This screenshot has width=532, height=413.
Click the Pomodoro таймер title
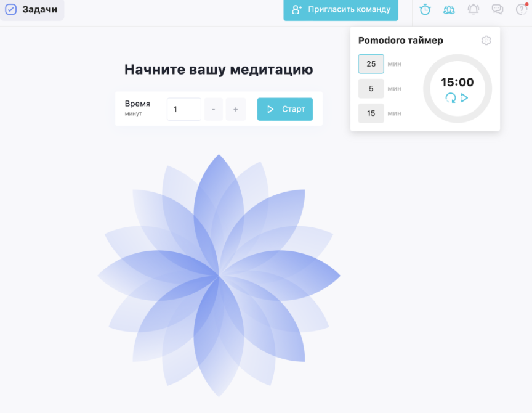tap(401, 41)
